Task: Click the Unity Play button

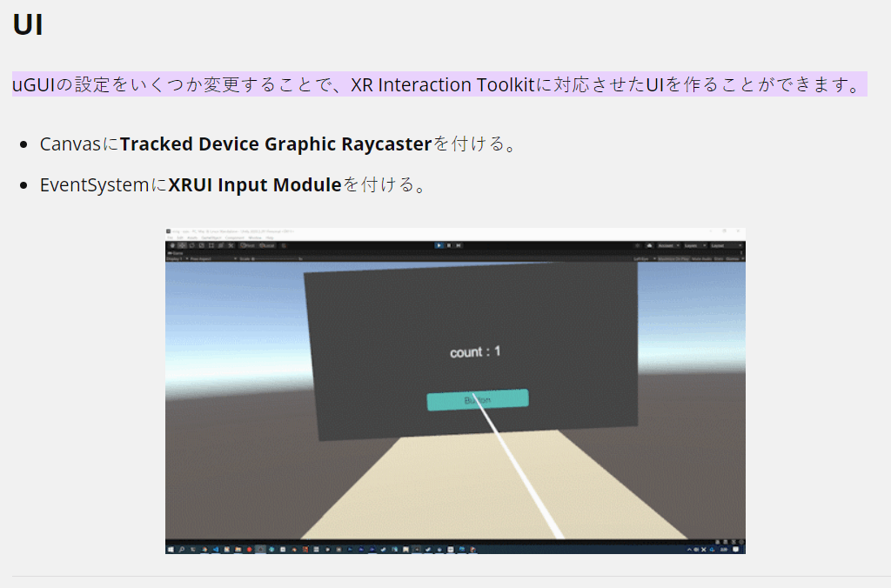Action: tap(439, 245)
